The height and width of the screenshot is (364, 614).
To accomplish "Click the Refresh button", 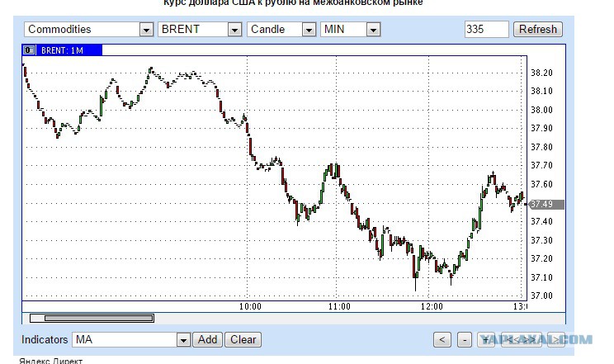I will tap(537, 30).
